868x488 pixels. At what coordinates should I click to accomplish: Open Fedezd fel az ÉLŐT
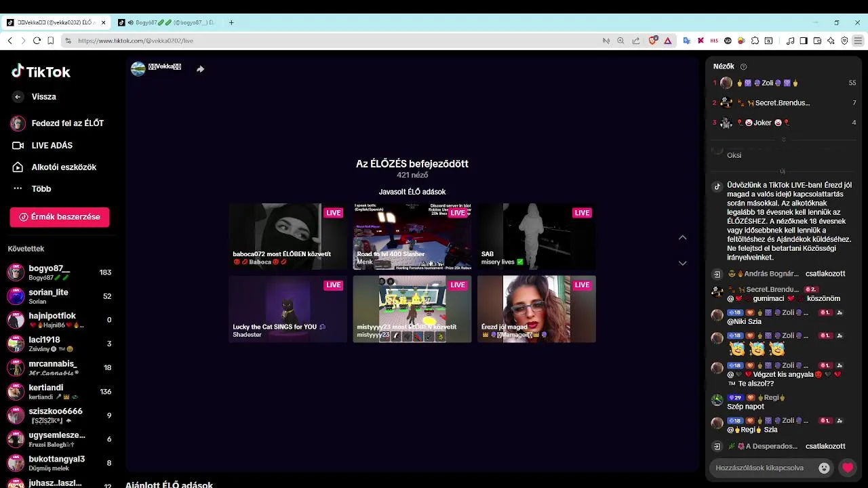click(58, 123)
